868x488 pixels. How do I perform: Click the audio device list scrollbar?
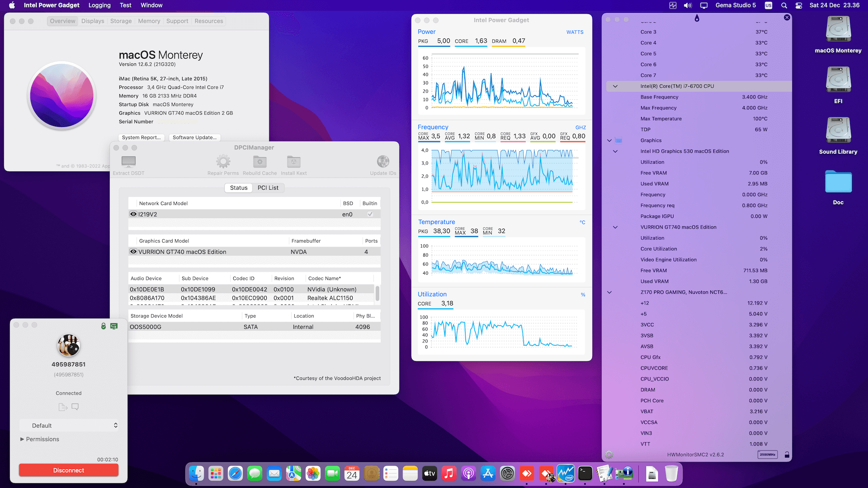(377, 294)
